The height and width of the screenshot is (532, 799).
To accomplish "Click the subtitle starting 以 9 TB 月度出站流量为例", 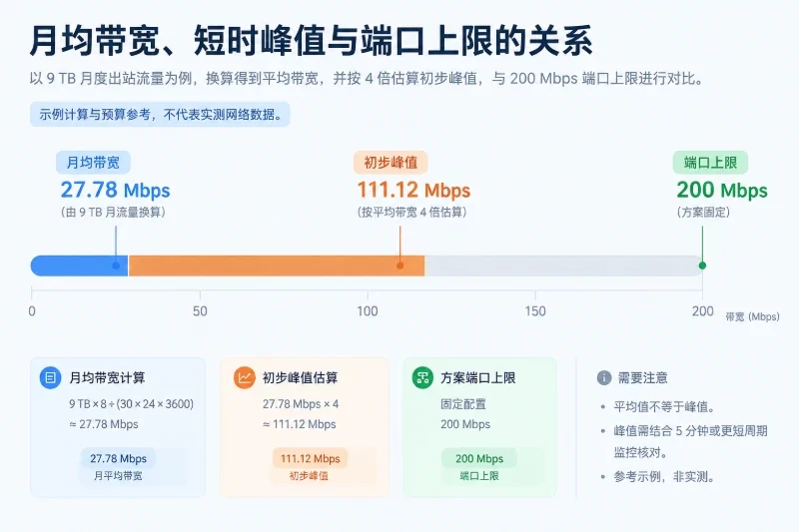I will 367,79.
